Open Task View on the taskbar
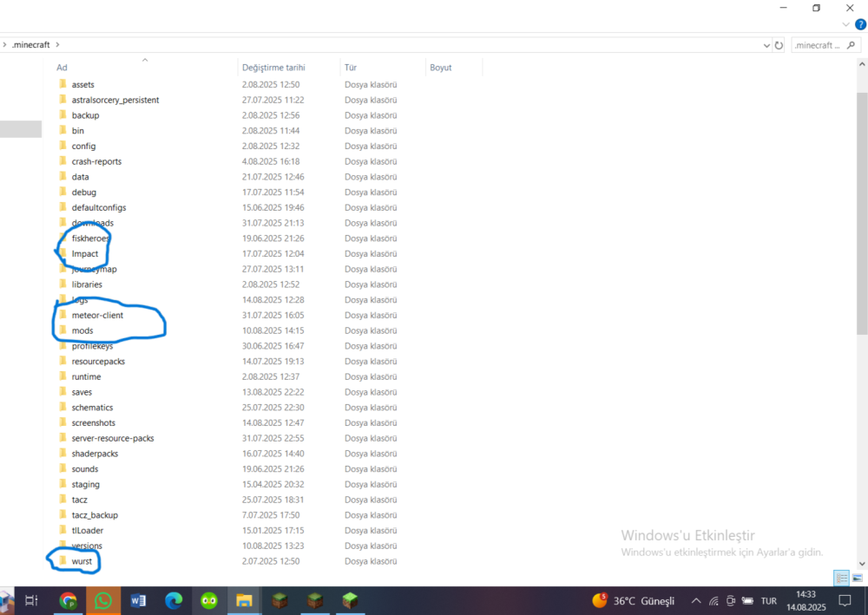 [31, 600]
